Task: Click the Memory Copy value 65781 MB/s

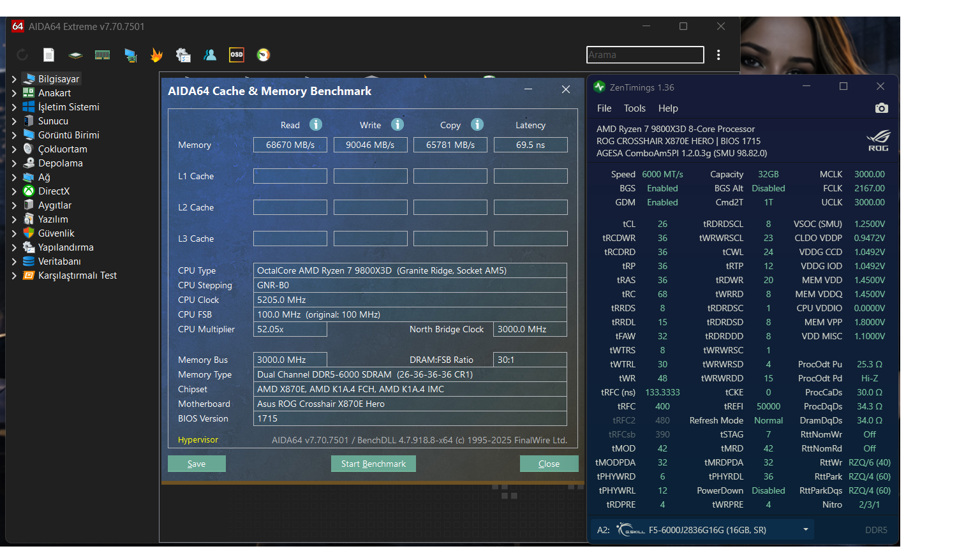Action: [450, 145]
